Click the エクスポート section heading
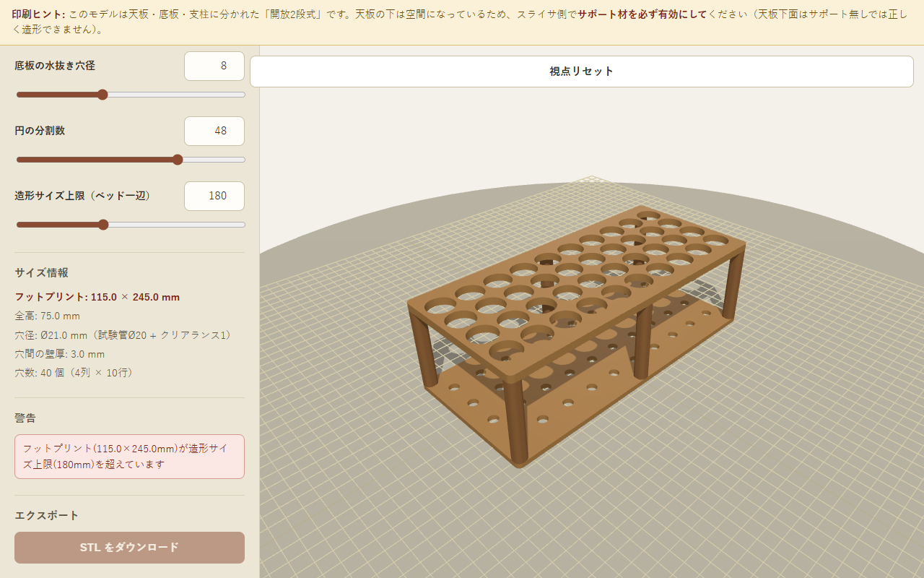This screenshot has width=924, height=578. 47,515
